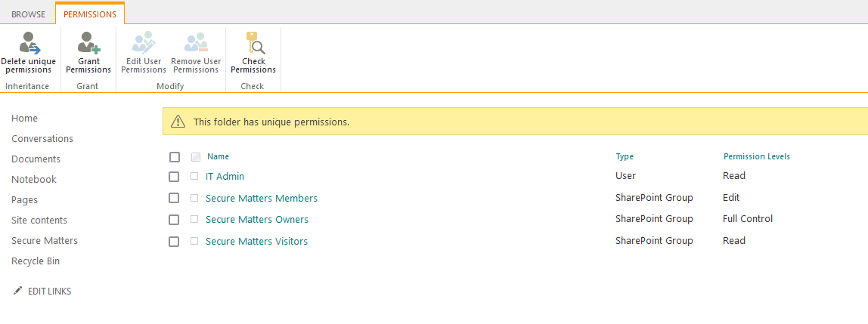Click the Grant Permissions icon
The width and height of the screenshot is (868, 324).
point(88,42)
